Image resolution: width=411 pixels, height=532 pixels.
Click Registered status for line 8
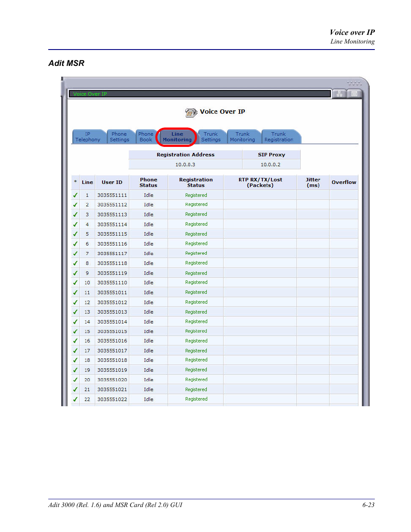pyautogui.click(x=196, y=263)
